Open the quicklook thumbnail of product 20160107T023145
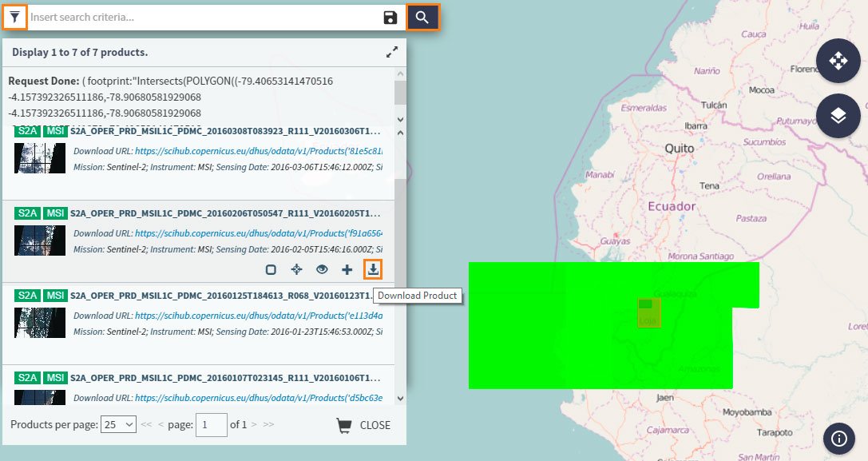This screenshot has width=868, height=461. click(x=40, y=397)
